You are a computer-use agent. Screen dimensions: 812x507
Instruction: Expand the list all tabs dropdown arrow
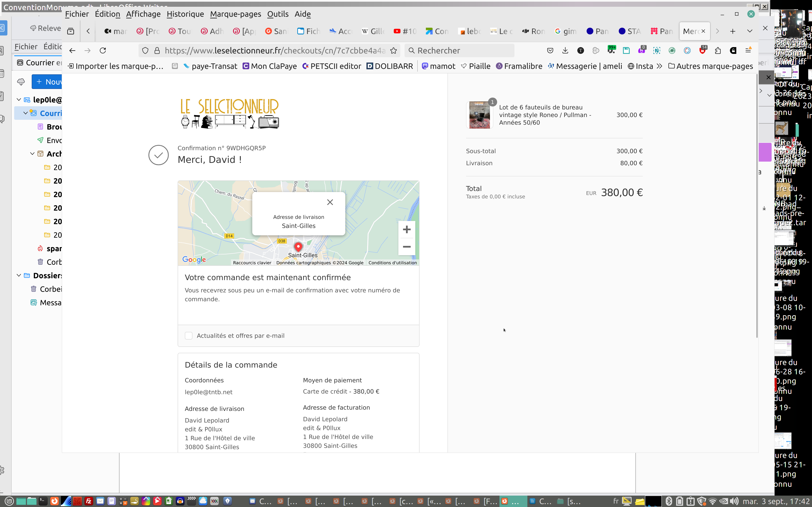(750, 31)
